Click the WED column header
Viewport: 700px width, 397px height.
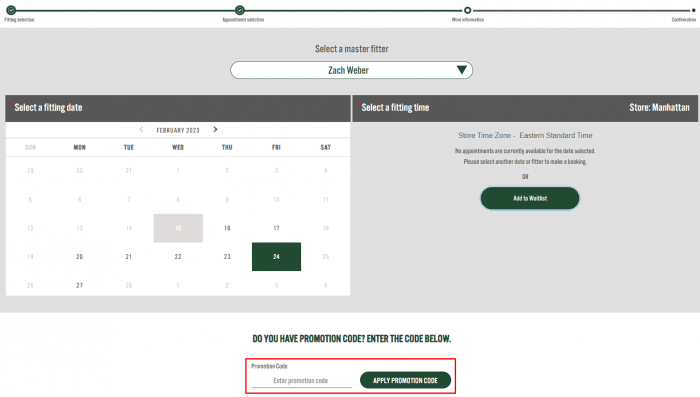pos(178,147)
